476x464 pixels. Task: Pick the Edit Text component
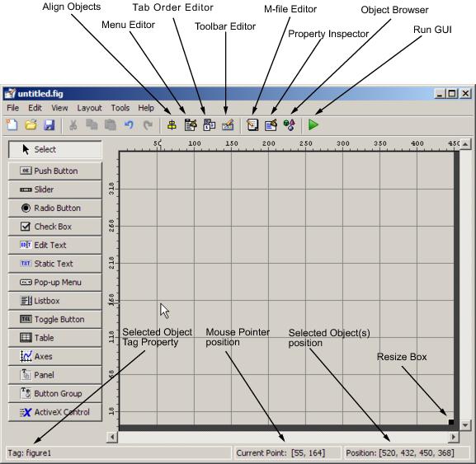[55, 245]
